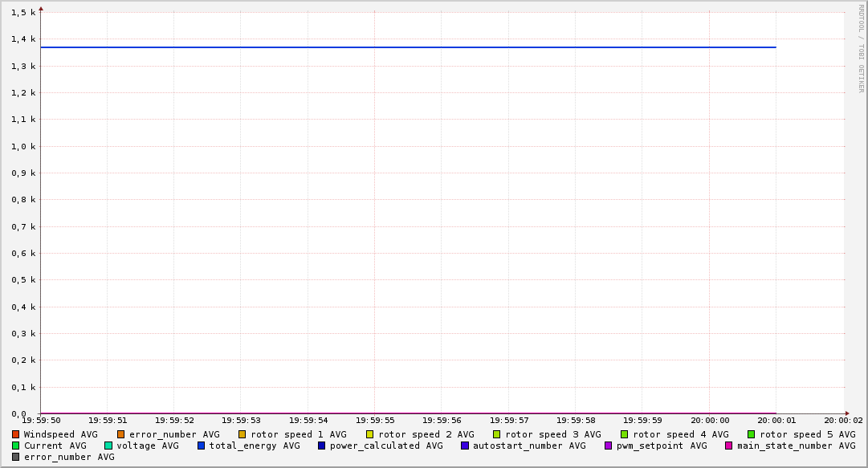Click the 20:00:00 time axis label

(x=710, y=420)
